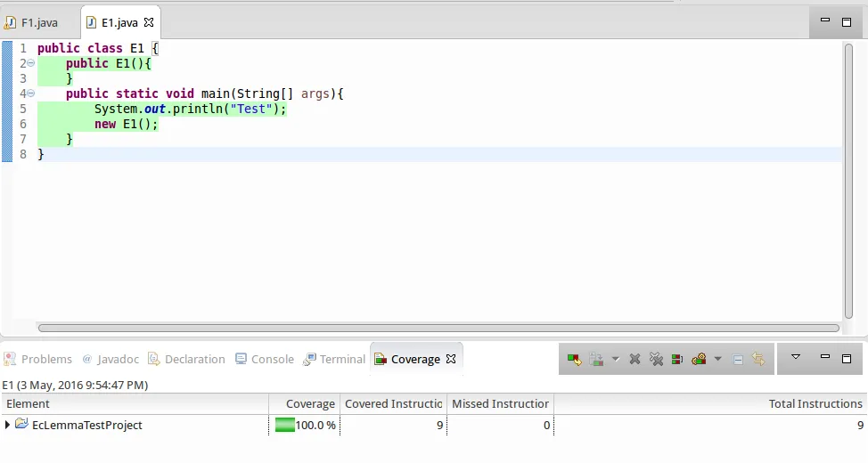Sort by Coverage column header
868x463 pixels.
point(305,404)
